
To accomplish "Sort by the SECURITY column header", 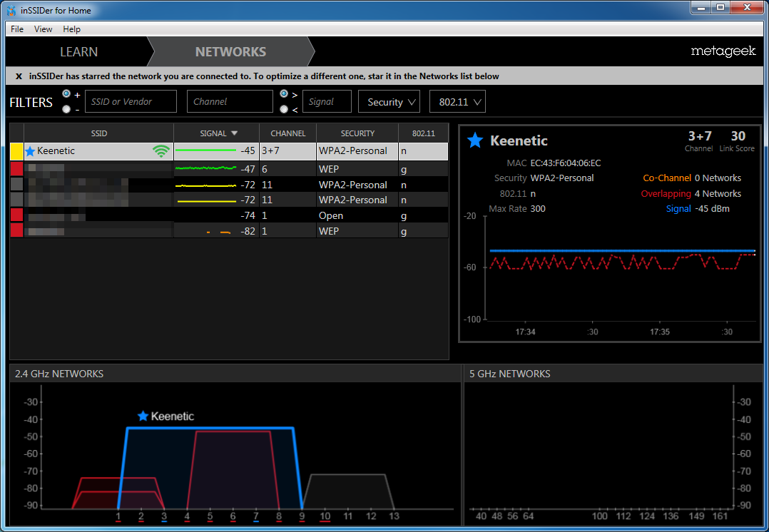I will 357,133.
